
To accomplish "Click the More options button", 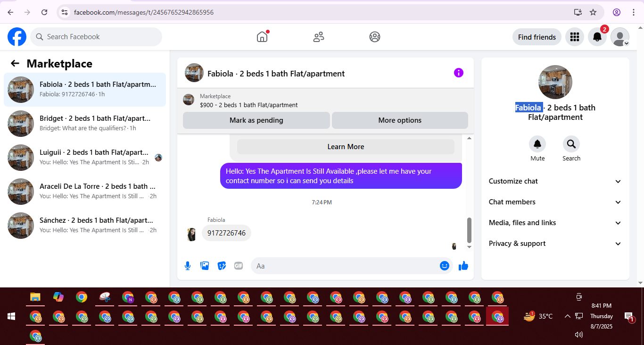I will coord(400,120).
